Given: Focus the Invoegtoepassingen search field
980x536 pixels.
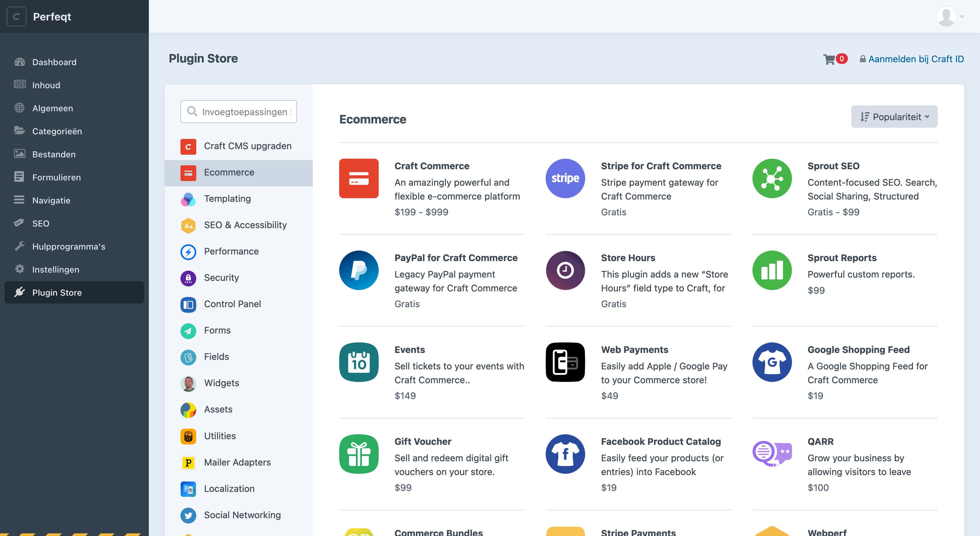Looking at the screenshot, I should pyautogui.click(x=238, y=112).
